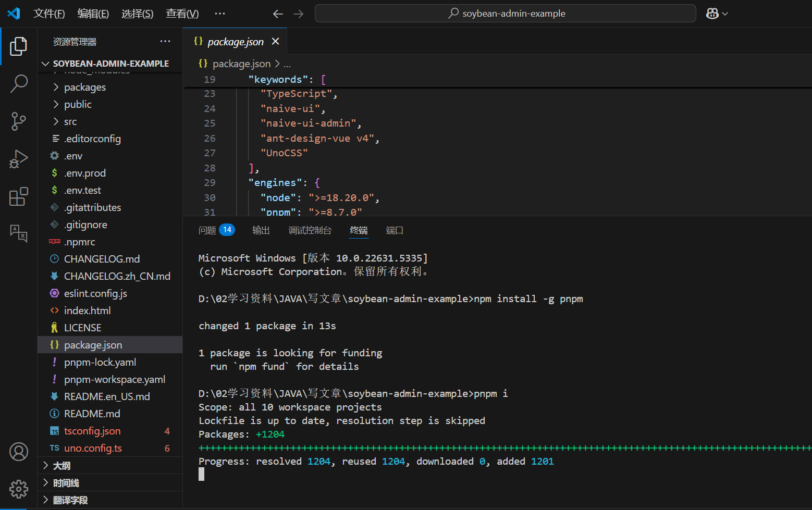Open the Source Control view
Viewport: 812px width, 510px height.
(x=19, y=121)
